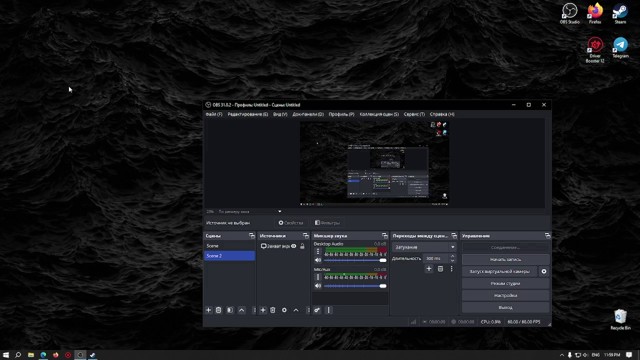Select Scene 2 in Scenes list
Screen dimensions: 640x360
(x=229, y=256)
